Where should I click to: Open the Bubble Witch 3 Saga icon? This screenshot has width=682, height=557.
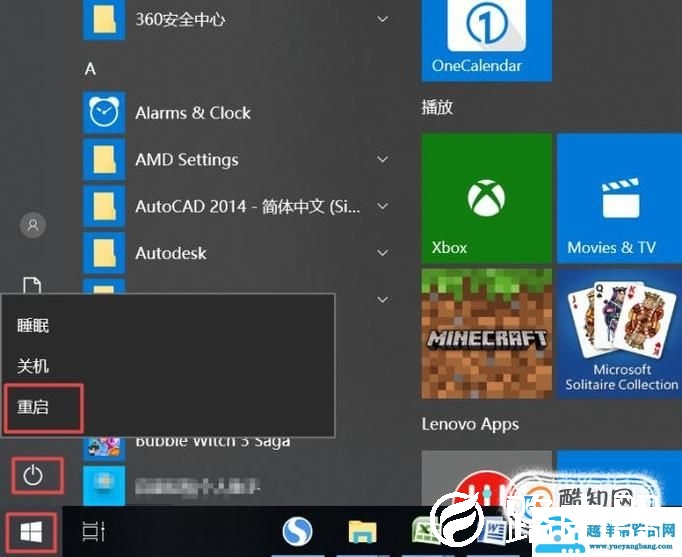[x=104, y=448]
